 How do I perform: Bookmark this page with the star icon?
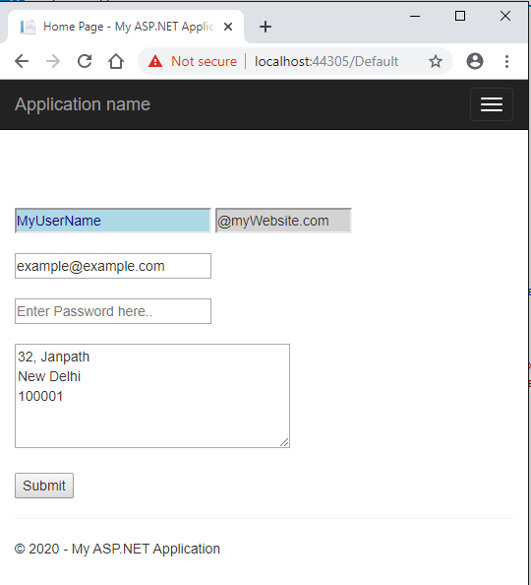click(x=435, y=61)
